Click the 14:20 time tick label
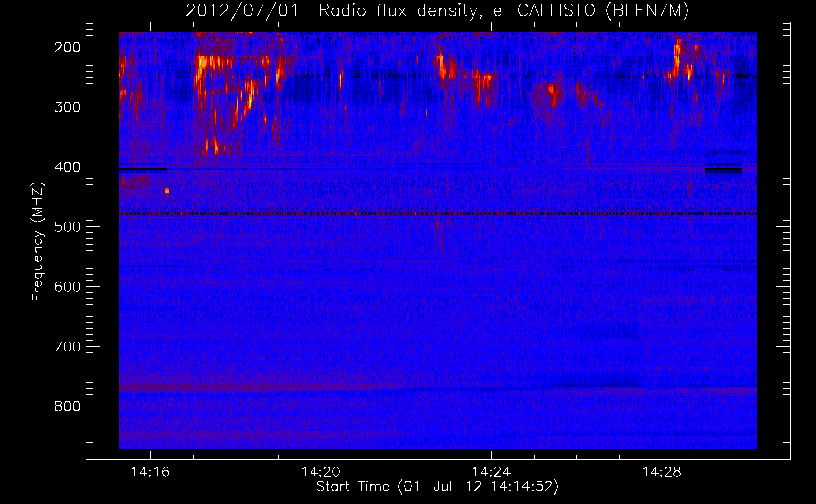Image resolution: width=816 pixels, height=504 pixels. point(321,472)
